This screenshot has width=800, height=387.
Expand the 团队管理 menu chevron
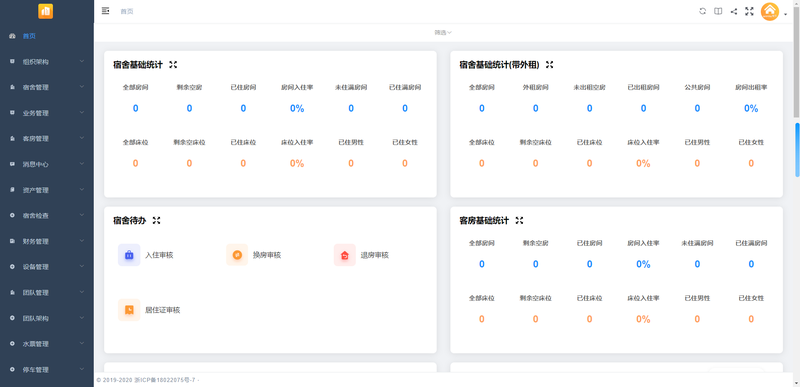coord(82,292)
